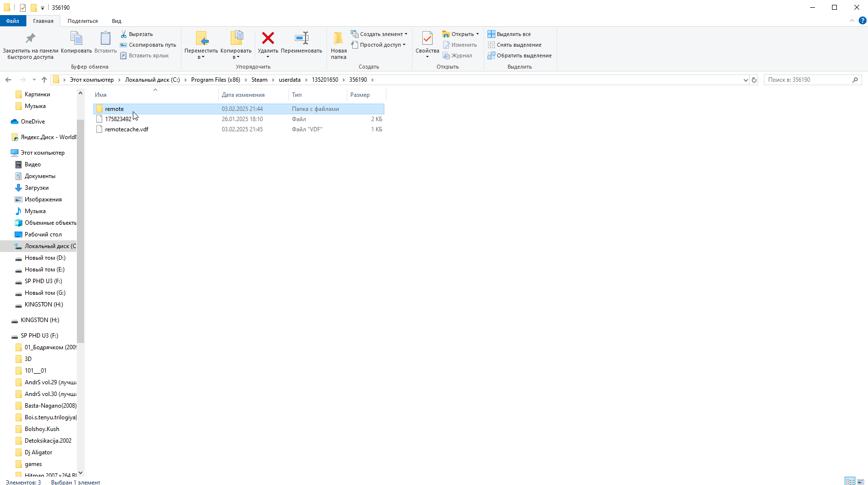Sort by Тип column header

(318, 95)
